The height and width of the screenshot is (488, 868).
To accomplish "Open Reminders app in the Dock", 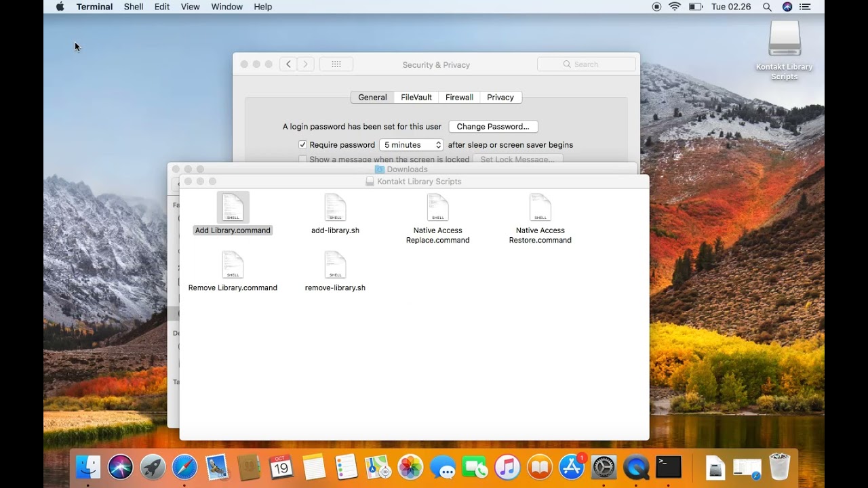I will pyautogui.click(x=346, y=467).
